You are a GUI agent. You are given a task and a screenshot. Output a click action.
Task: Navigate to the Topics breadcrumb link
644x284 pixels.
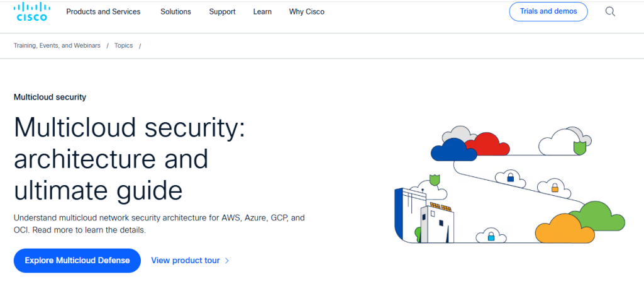[123, 46]
